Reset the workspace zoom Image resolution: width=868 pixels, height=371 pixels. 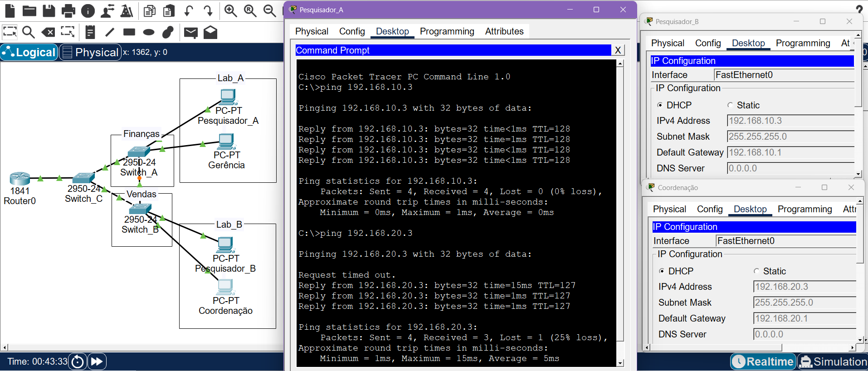tap(250, 10)
